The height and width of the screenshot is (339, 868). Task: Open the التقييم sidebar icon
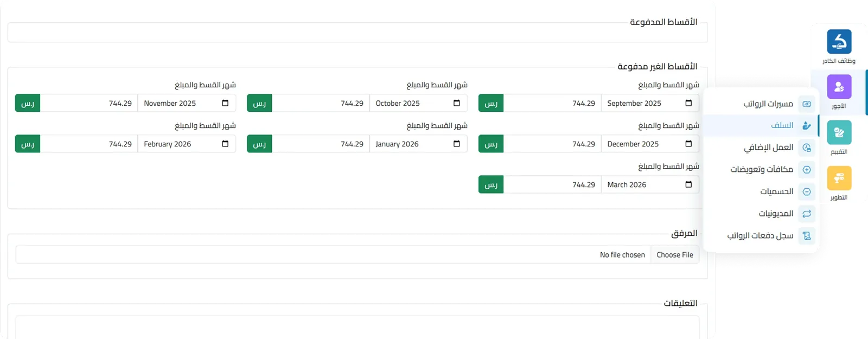point(839,132)
